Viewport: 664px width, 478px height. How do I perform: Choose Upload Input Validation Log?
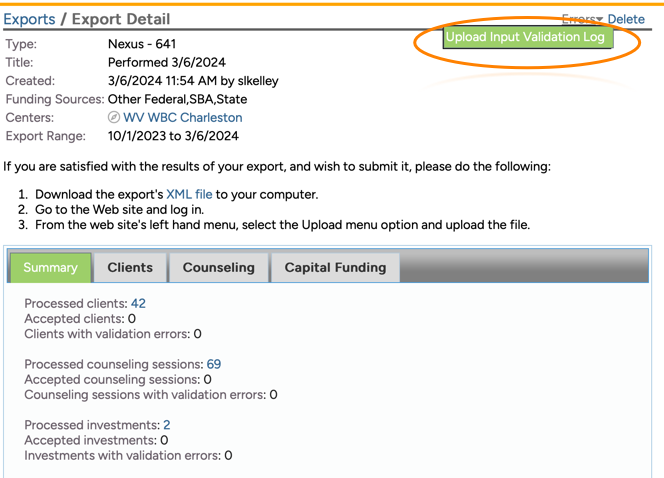click(525, 37)
